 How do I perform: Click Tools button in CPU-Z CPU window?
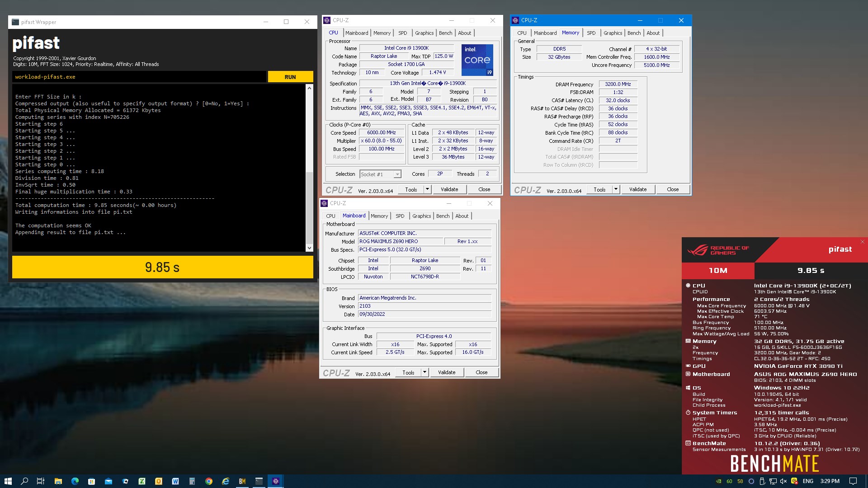click(x=411, y=189)
